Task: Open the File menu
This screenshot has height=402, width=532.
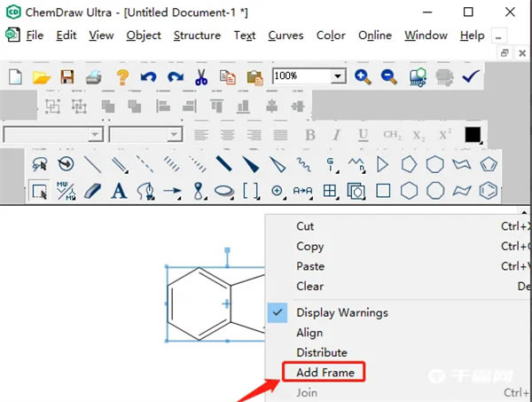Action: 35,35
